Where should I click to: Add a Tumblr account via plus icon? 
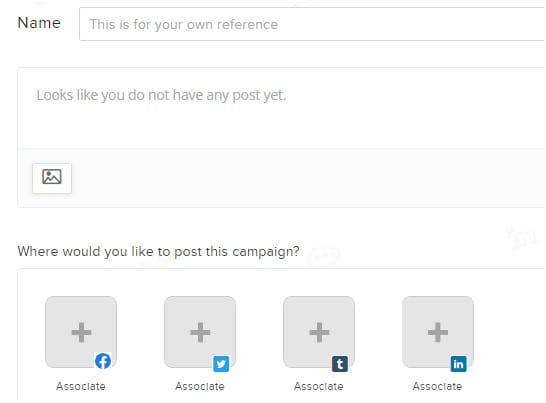[319, 332]
